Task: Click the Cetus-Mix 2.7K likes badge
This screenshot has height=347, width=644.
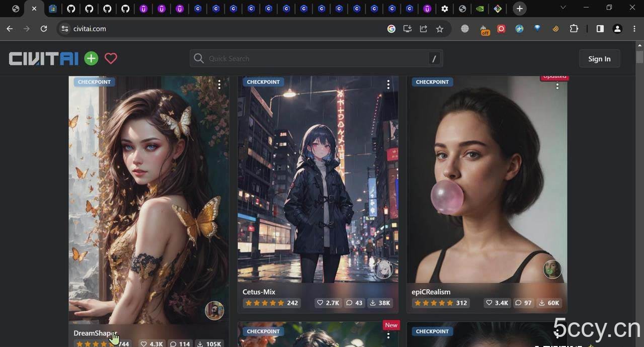Action: (328, 303)
